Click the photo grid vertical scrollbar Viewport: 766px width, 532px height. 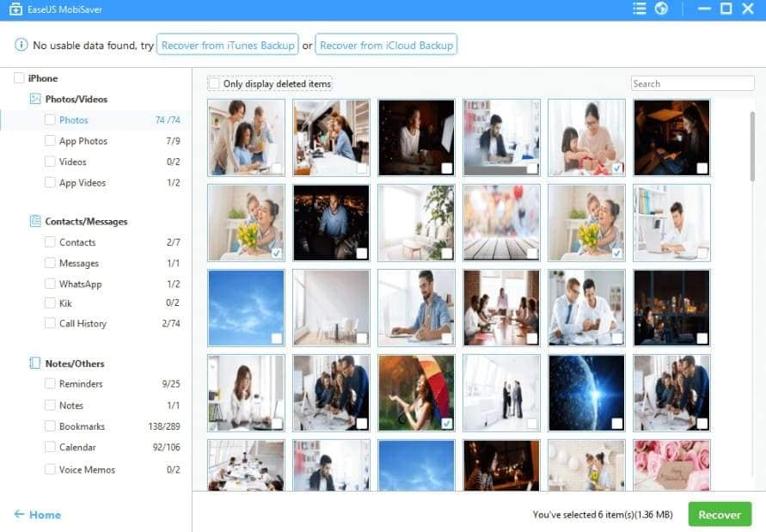click(752, 147)
